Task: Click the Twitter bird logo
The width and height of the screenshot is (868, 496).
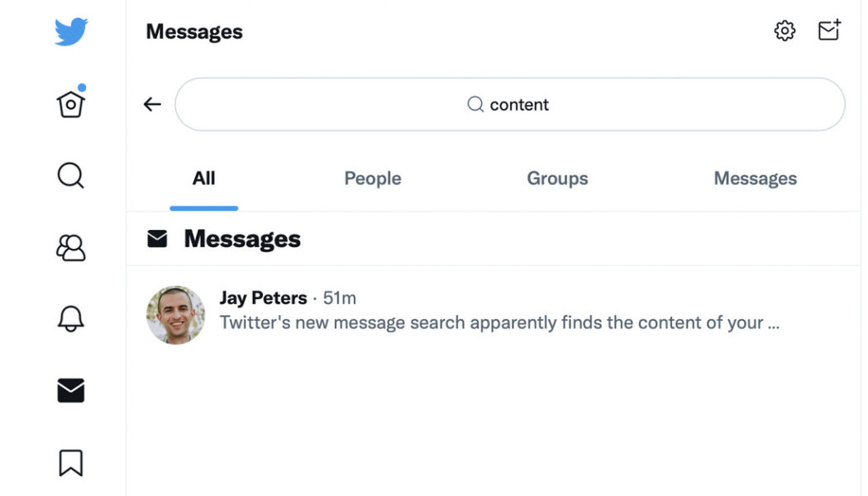Action: click(70, 31)
